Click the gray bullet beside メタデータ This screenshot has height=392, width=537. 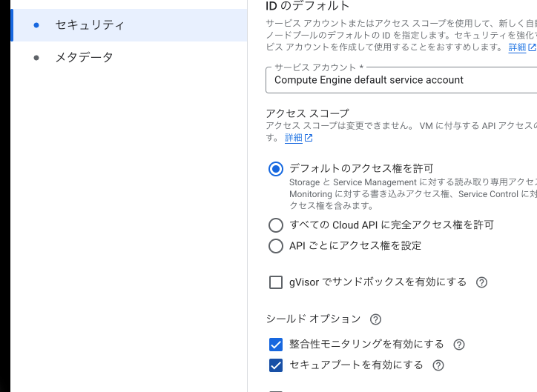click(x=36, y=58)
